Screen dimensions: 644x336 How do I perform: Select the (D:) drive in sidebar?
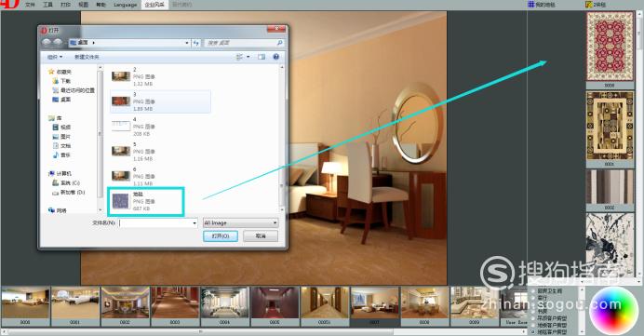click(68, 193)
